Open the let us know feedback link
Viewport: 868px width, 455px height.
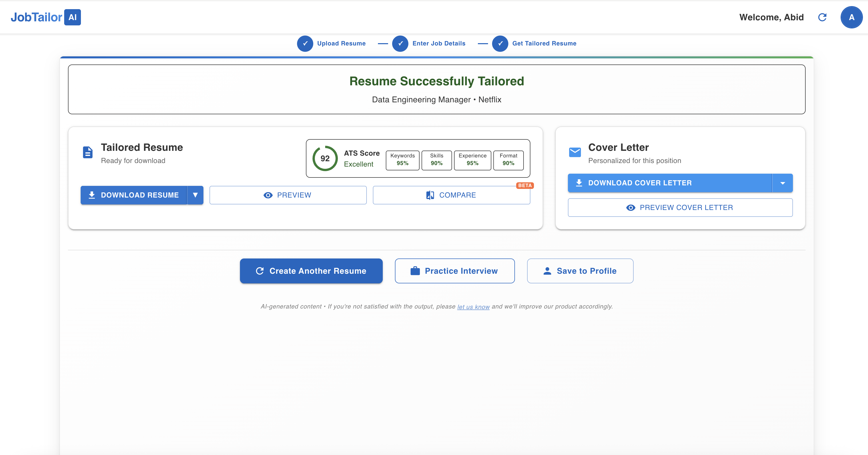pos(473,306)
